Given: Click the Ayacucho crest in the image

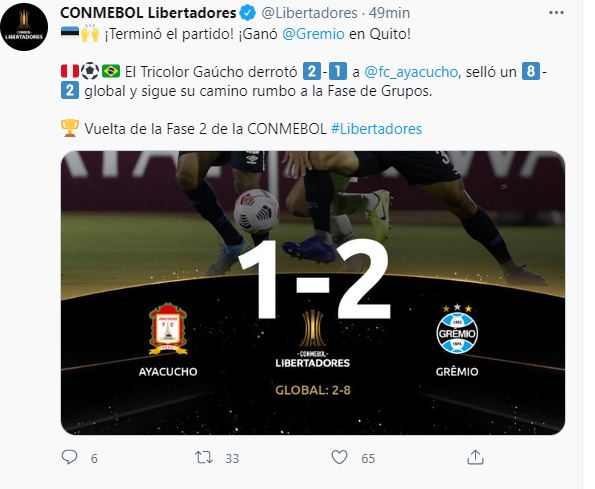Looking at the screenshot, I should coord(168,329).
